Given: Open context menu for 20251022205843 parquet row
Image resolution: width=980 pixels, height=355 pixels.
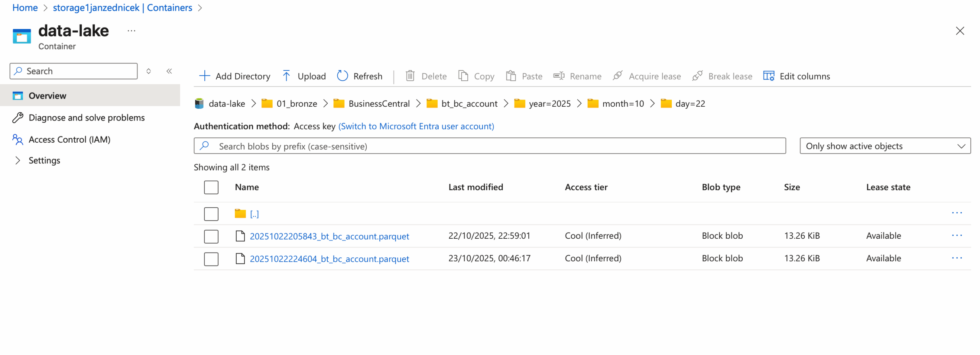Looking at the screenshot, I should [956, 235].
